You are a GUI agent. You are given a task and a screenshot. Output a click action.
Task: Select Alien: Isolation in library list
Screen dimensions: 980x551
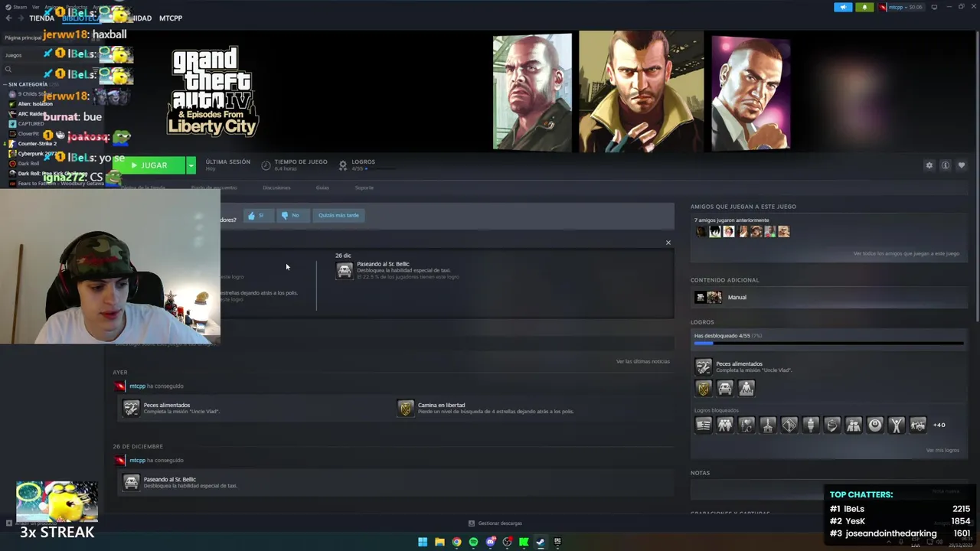pos(35,103)
